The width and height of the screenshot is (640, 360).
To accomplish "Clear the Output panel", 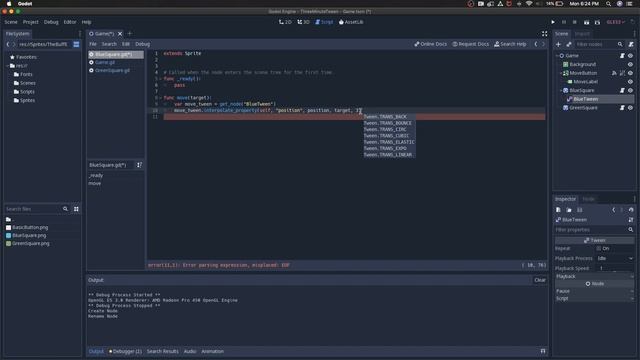I will click(540, 280).
